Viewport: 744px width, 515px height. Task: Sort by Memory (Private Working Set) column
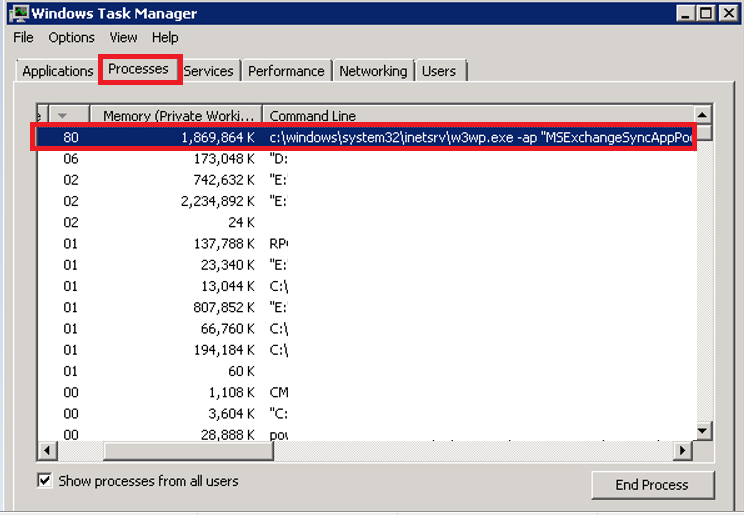click(x=176, y=115)
